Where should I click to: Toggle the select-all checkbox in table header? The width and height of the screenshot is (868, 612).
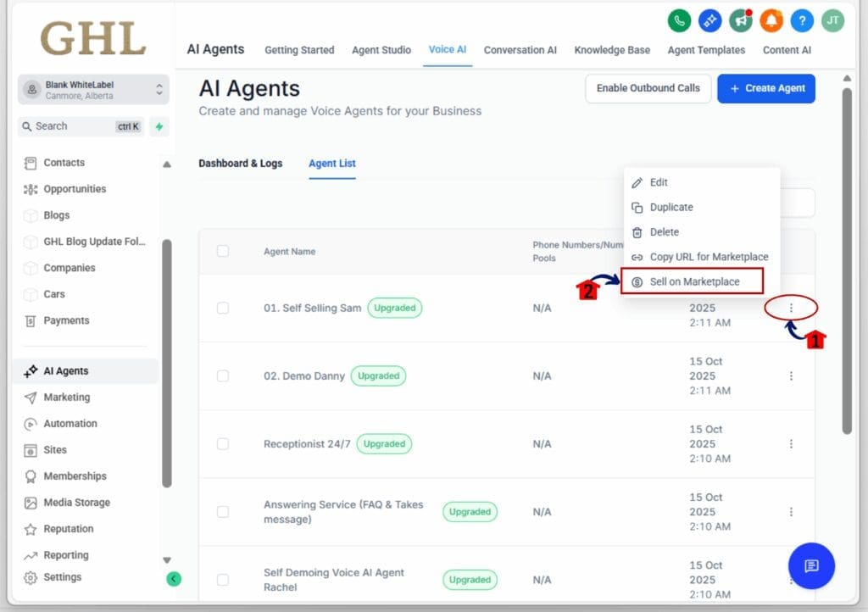[223, 251]
